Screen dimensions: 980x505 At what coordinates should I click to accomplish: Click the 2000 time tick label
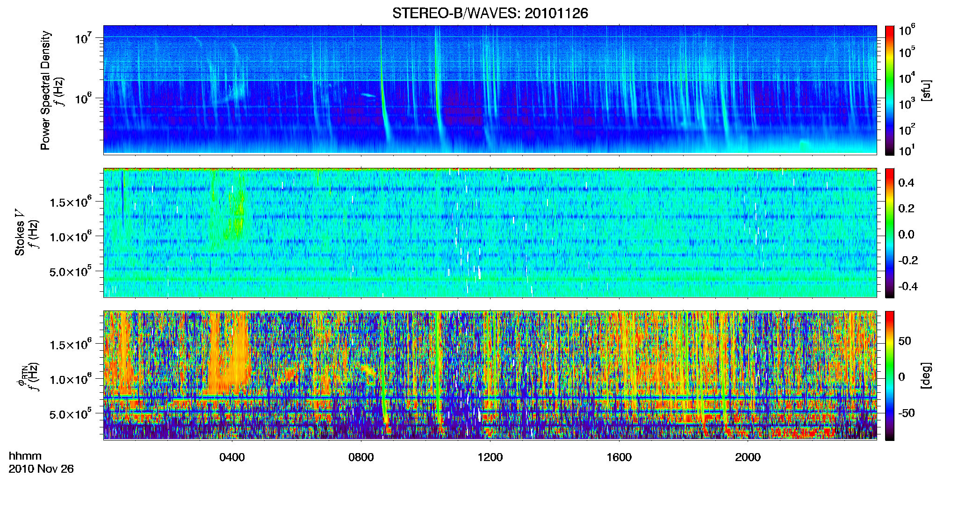click(x=748, y=457)
